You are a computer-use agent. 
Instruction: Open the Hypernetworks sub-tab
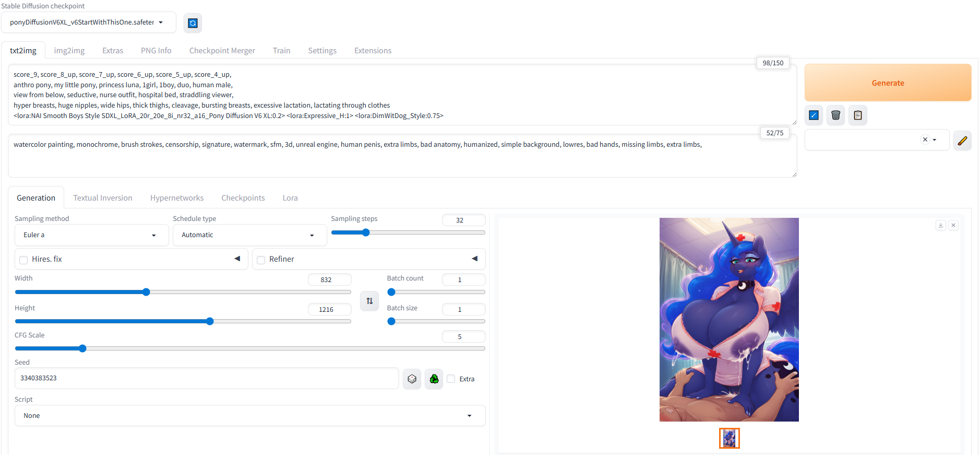[x=177, y=198]
